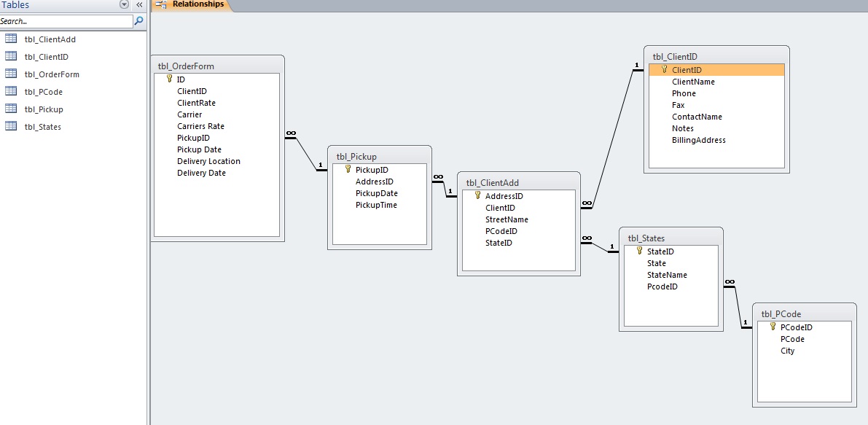Select PickupTime field in tbl_Pickup

(x=380, y=205)
